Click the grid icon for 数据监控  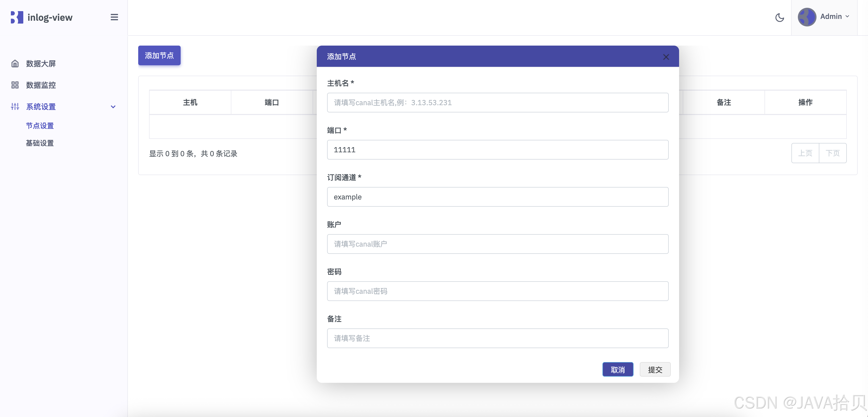pos(15,85)
